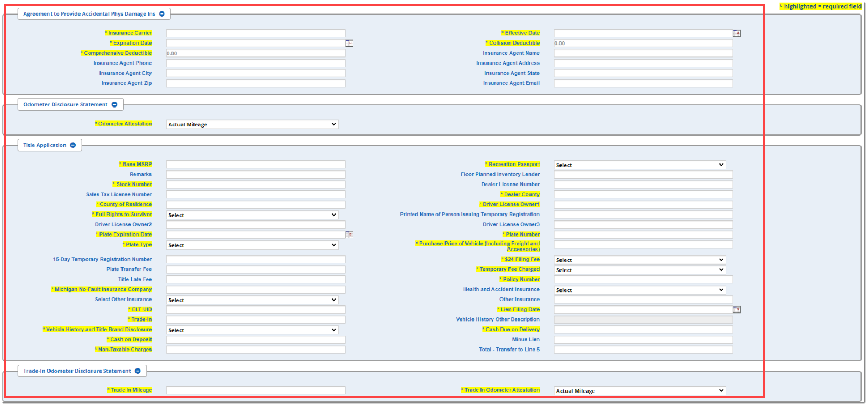This screenshot has height=406, width=868.
Task: Click the Driver License Owner3 field
Action: (643, 225)
